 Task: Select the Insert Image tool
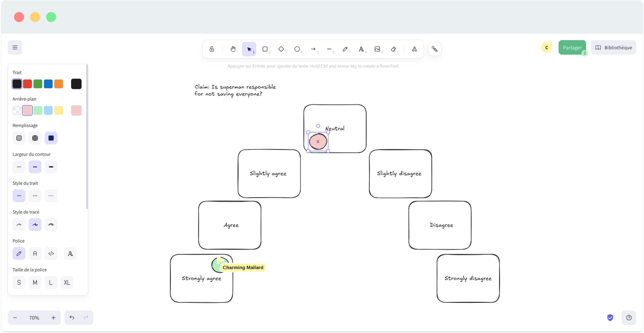coord(377,49)
